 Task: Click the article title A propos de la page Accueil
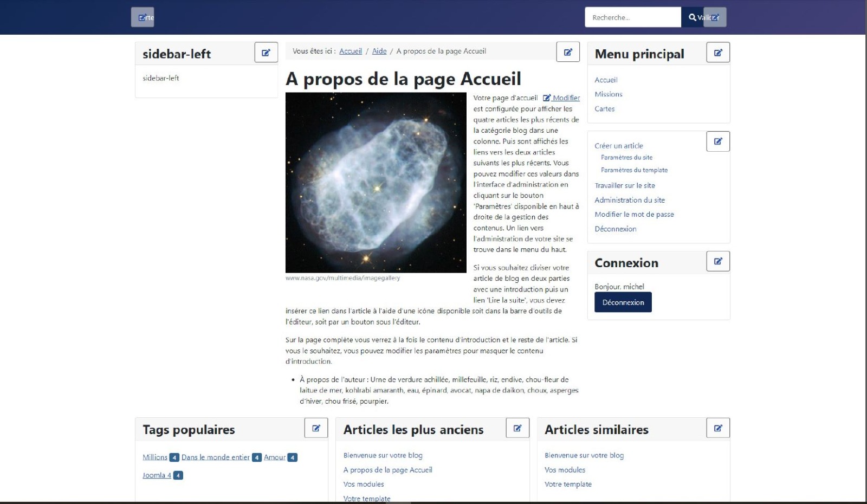click(403, 79)
